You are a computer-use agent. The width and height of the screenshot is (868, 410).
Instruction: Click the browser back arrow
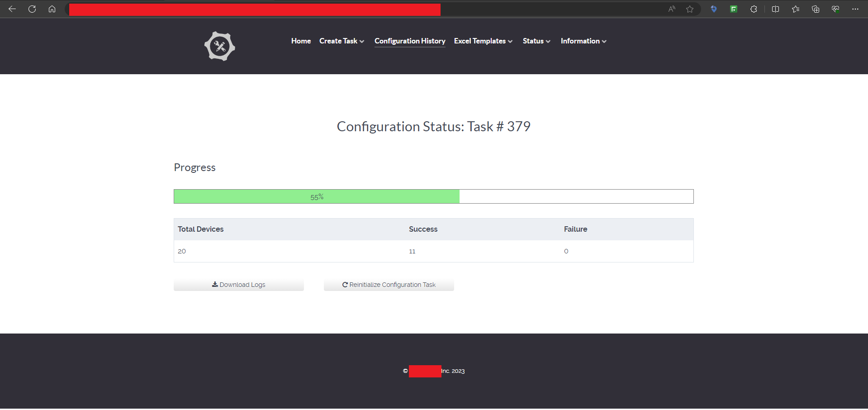point(12,9)
